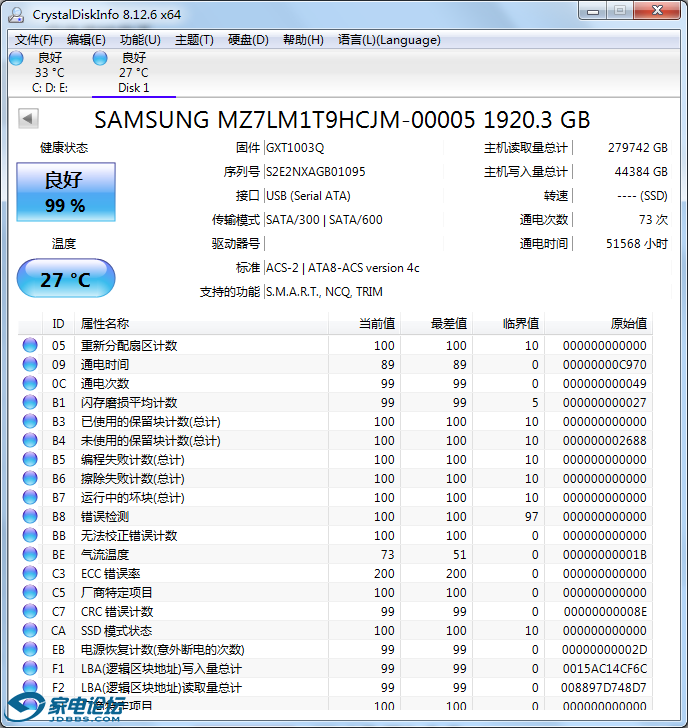Click host reads total 279742 GB
The height and width of the screenshot is (728, 688).
637,148
